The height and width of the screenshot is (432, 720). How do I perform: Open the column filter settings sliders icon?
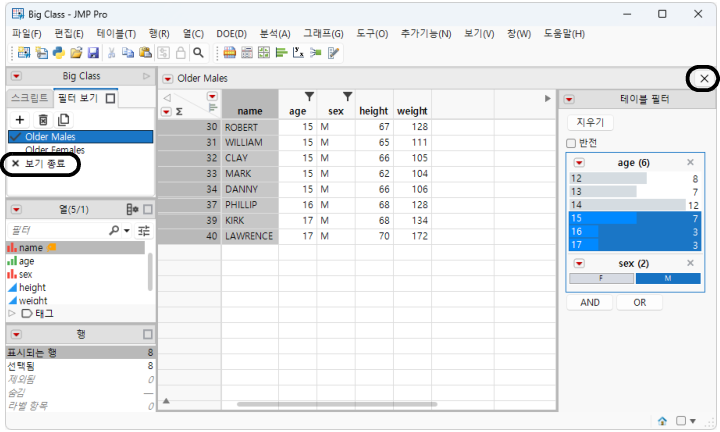144,230
